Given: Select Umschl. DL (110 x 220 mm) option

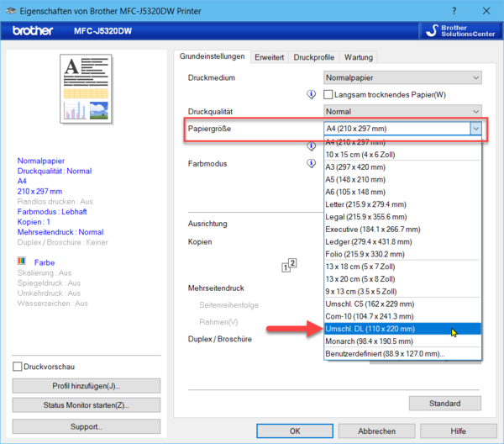Looking at the screenshot, I should [402, 329].
